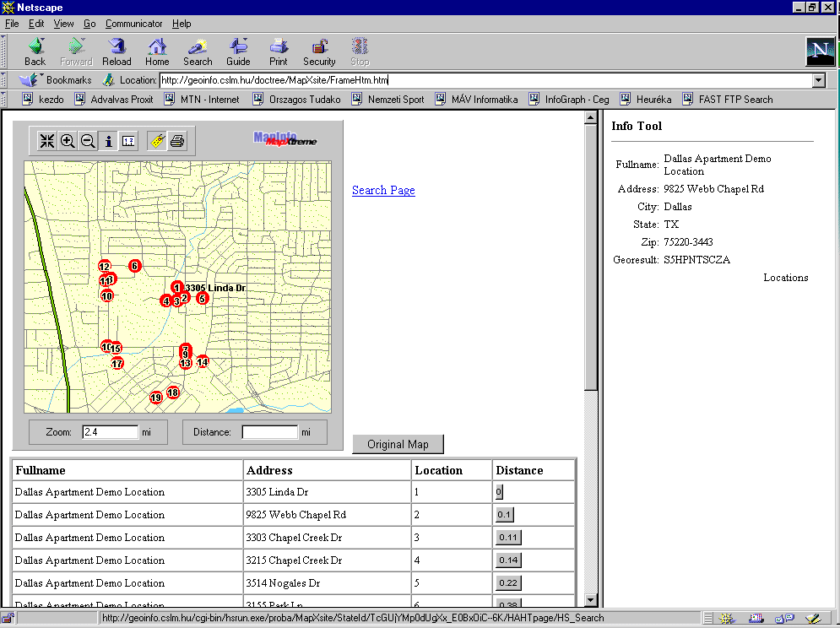Activate the Info tool on map toolbar
The height and width of the screenshot is (628, 840).
[x=109, y=141]
